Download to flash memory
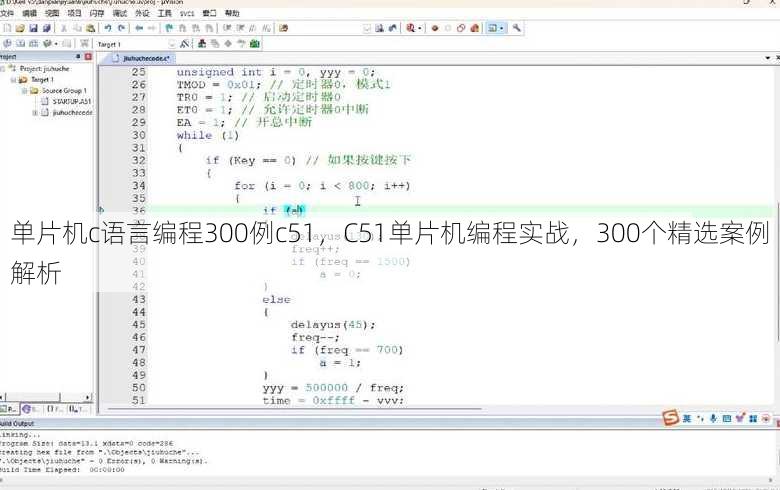780x490 pixels. pyautogui.click(x=85, y=44)
